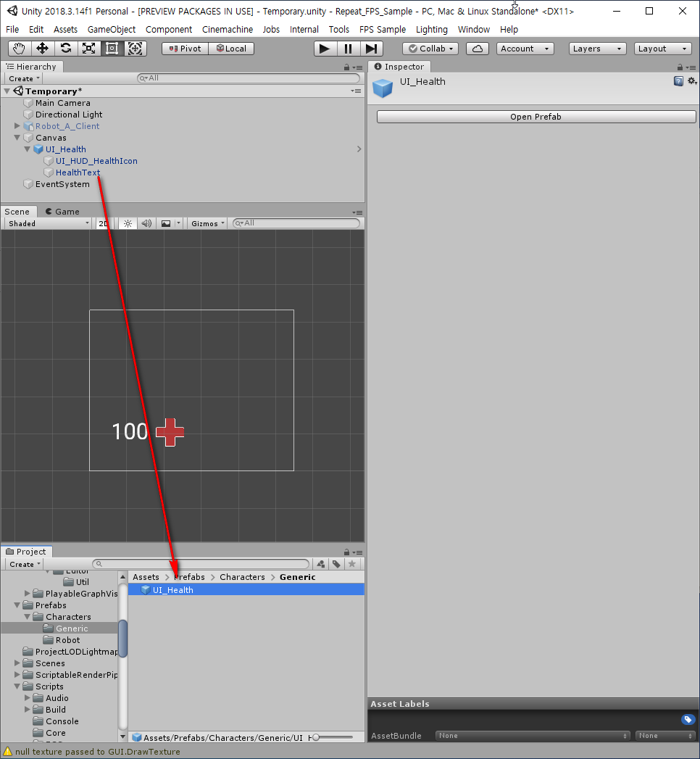Open Inspector settings gear
This screenshot has width=700, height=759.
pos(692,81)
